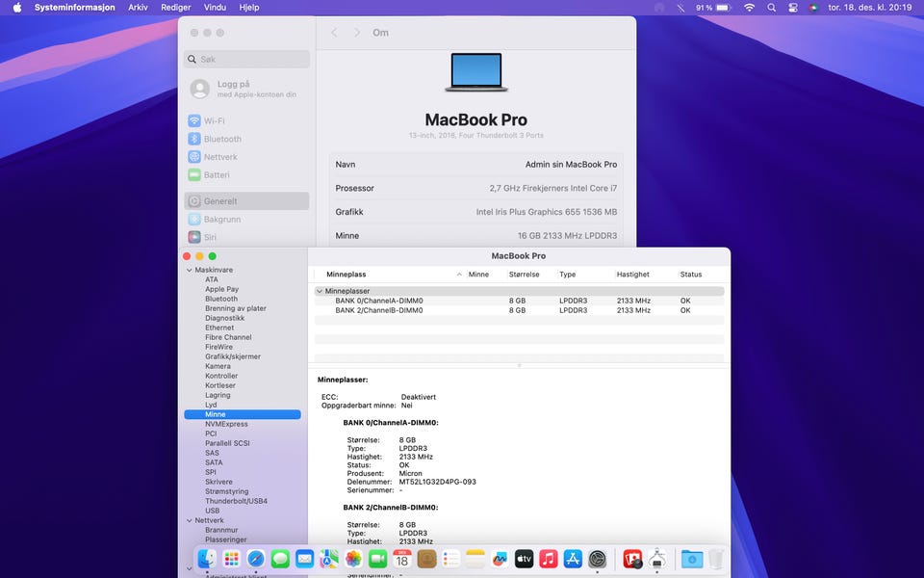Screen dimensions: 924x578
Task: Launch Safari from the Dock
Action: 256,558
